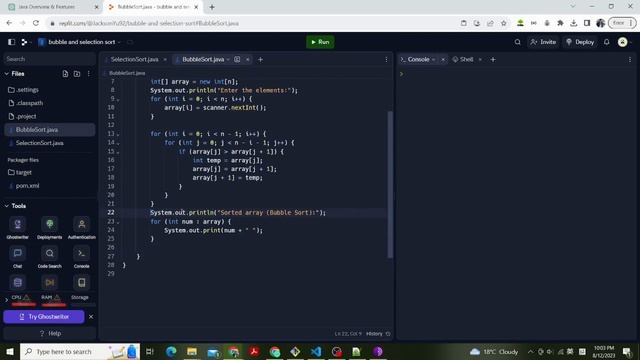Select BubbleSort.java in the file tree
The width and height of the screenshot is (640, 360).
[49, 130]
